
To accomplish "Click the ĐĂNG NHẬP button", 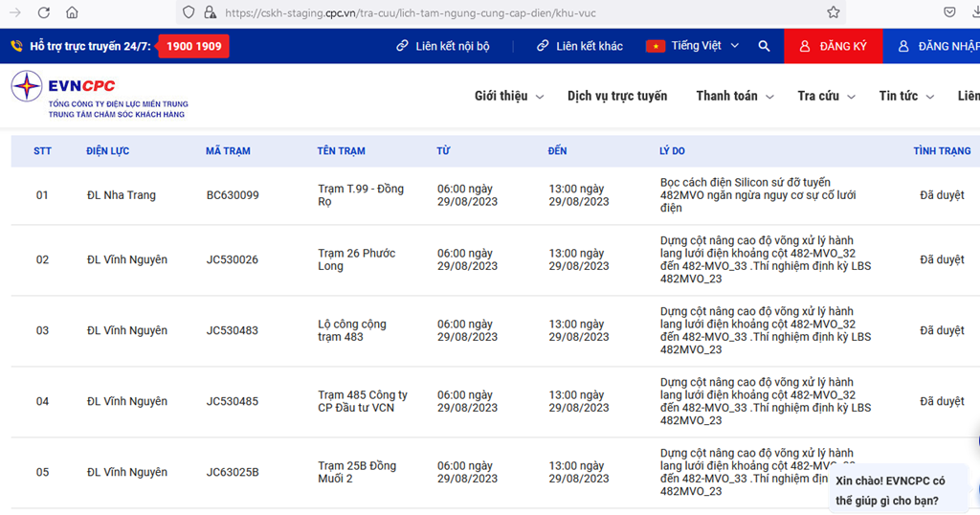I will pyautogui.click(x=938, y=46).
